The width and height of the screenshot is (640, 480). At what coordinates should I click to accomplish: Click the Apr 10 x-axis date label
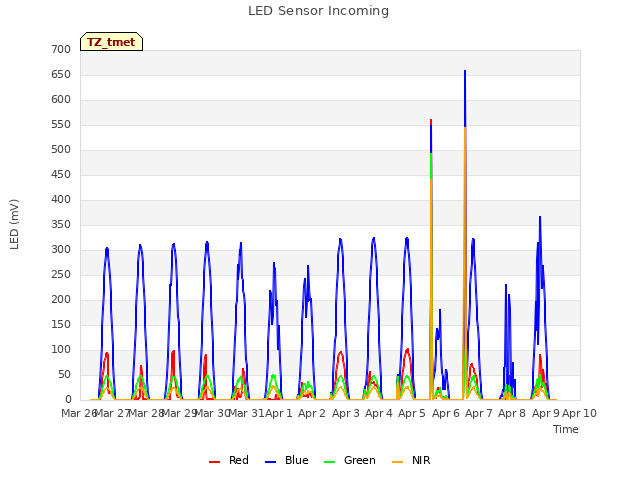click(579, 413)
